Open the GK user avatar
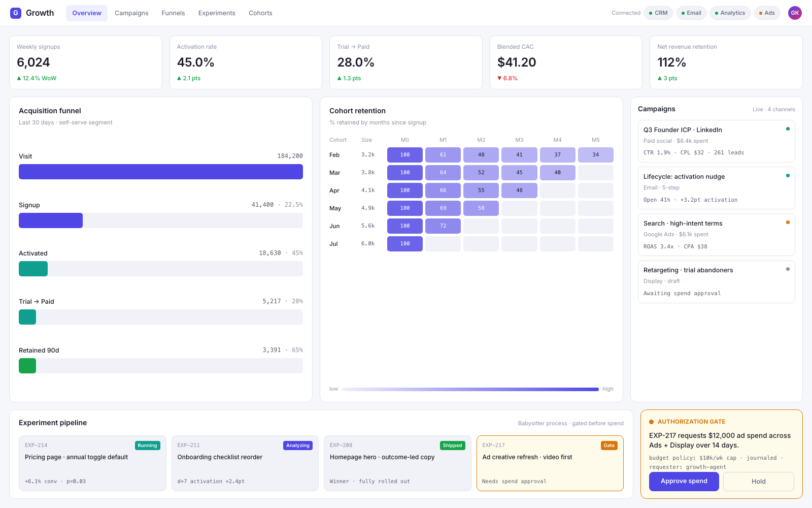 795,13
